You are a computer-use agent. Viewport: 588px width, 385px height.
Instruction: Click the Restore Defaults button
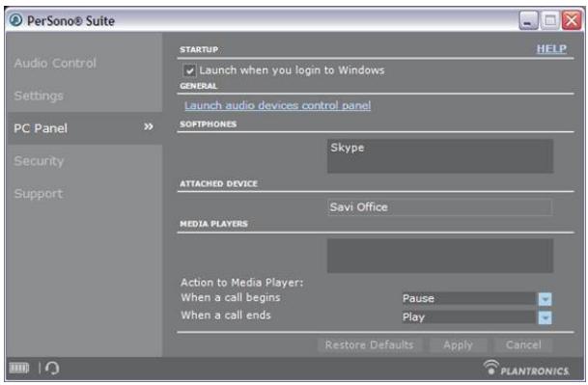[x=370, y=344]
